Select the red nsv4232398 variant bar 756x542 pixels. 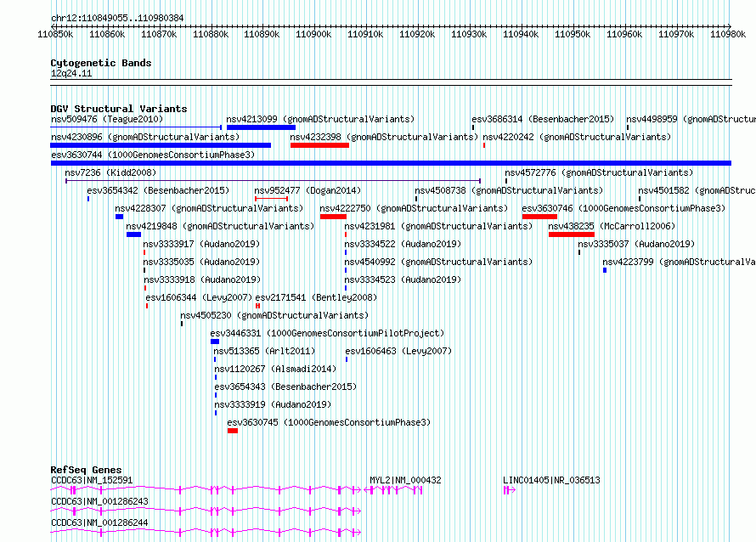(x=319, y=145)
